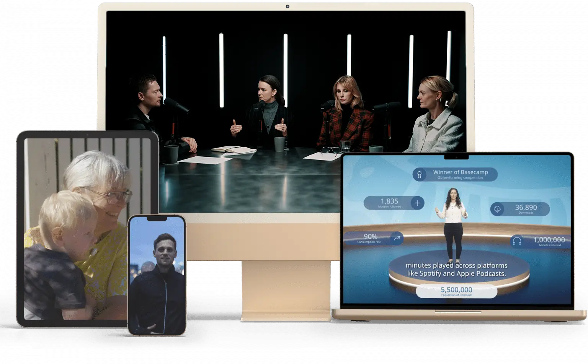The width and height of the screenshot is (588, 364).
Task: Click the headphones icon beside 1,000,000
Action: 517,241
